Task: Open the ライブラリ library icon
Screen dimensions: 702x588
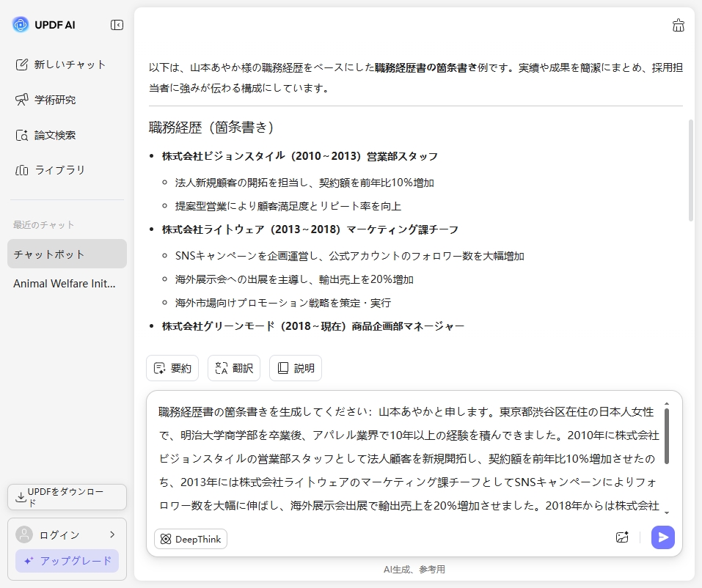Action: (x=21, y=170)
